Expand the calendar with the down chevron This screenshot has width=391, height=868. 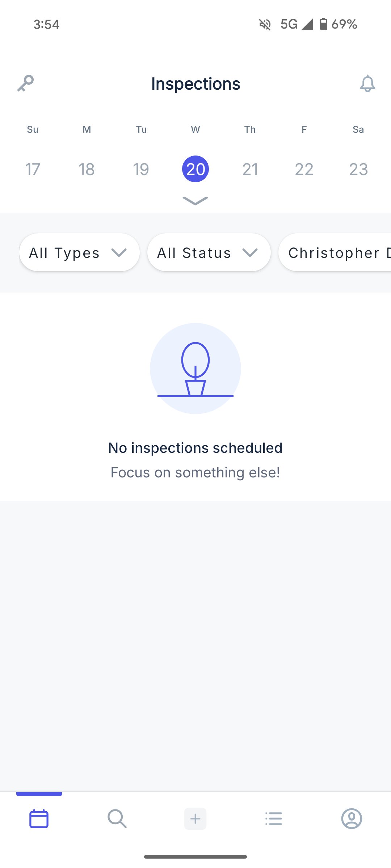pos(195,201)
